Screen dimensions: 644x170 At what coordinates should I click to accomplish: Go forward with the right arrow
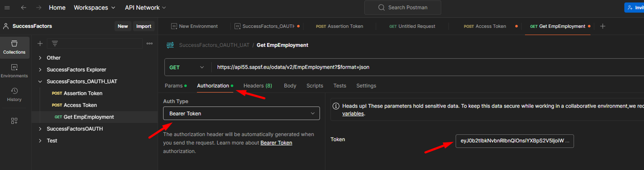(39, 7)
